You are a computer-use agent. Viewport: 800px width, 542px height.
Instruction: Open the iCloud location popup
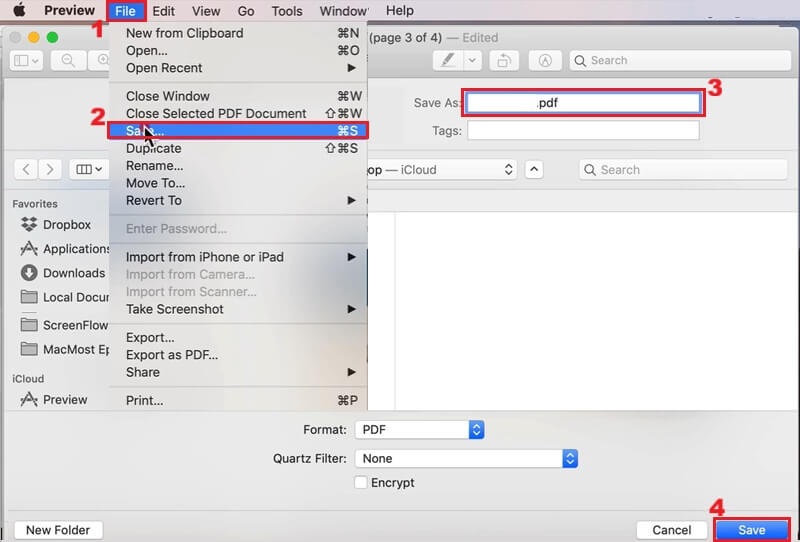442,169
